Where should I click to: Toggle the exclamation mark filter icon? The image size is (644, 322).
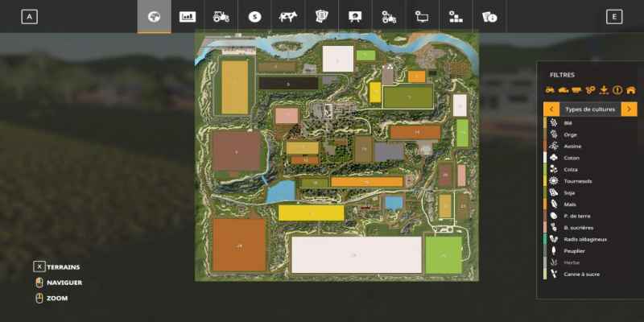[617, 90]
